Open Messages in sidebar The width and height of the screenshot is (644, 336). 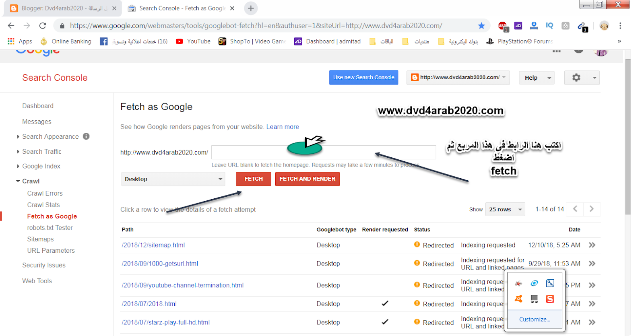point(37,122)
